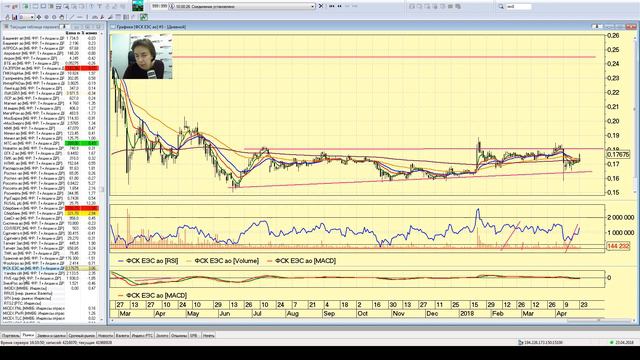Click the text T tool icon
This screenshot has height=360, width=640.
click(x=99, y=6)
